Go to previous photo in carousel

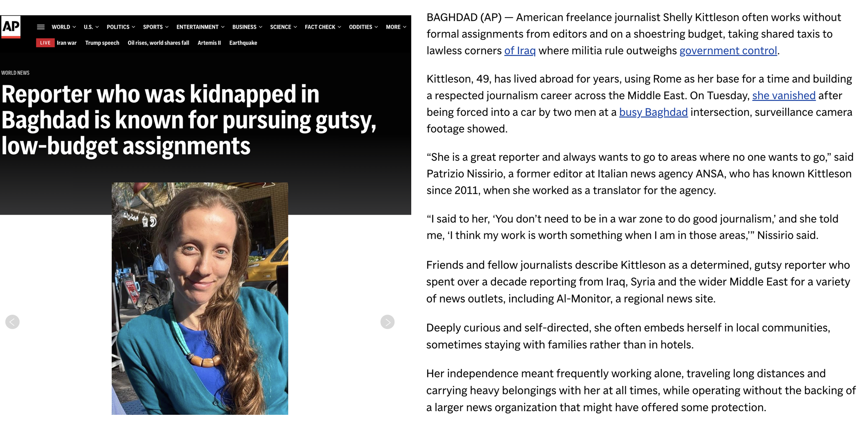click(x=12, y=322)
